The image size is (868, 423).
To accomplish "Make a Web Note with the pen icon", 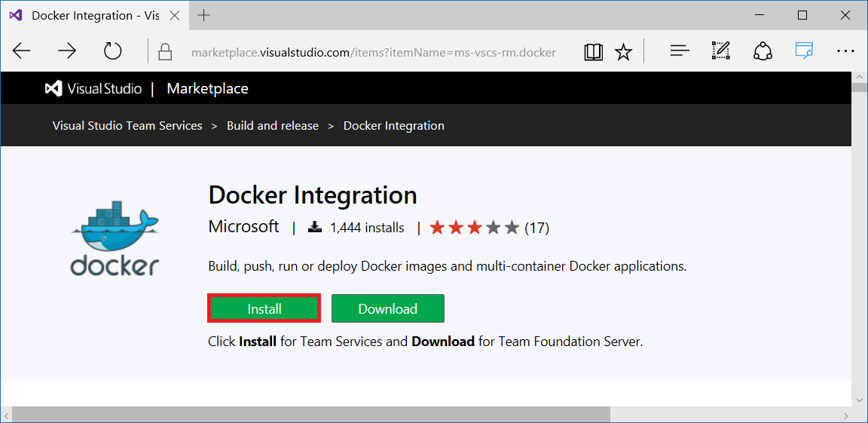I will pyautogui.click(x=721, y=51).
